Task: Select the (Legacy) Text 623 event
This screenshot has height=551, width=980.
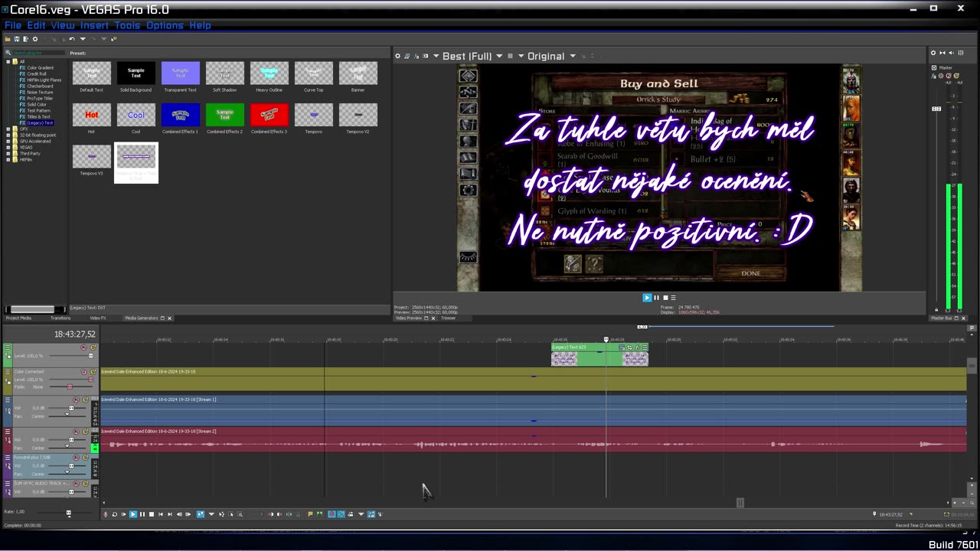Action: [599, 354]
